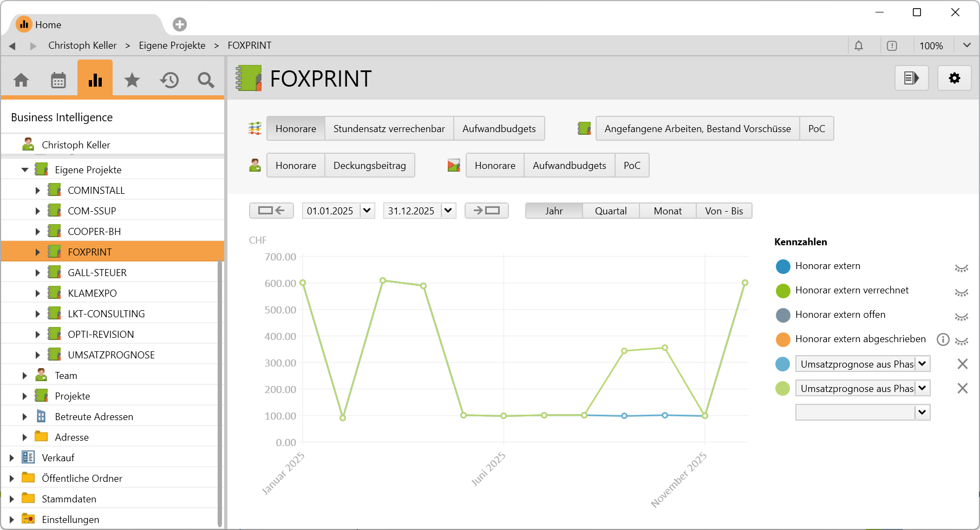Click the Verkauf tree icon

click(28, 457)
